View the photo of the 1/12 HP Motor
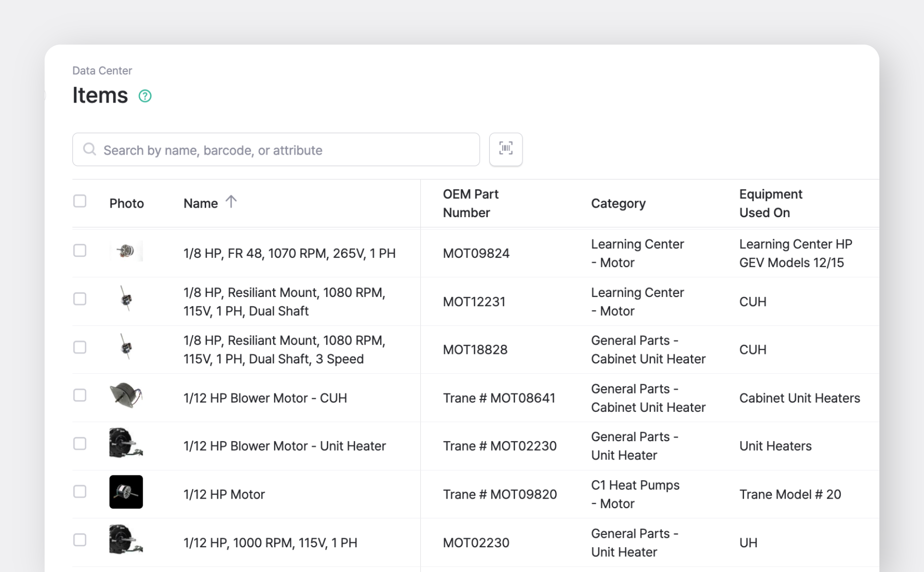 (126, 492)
